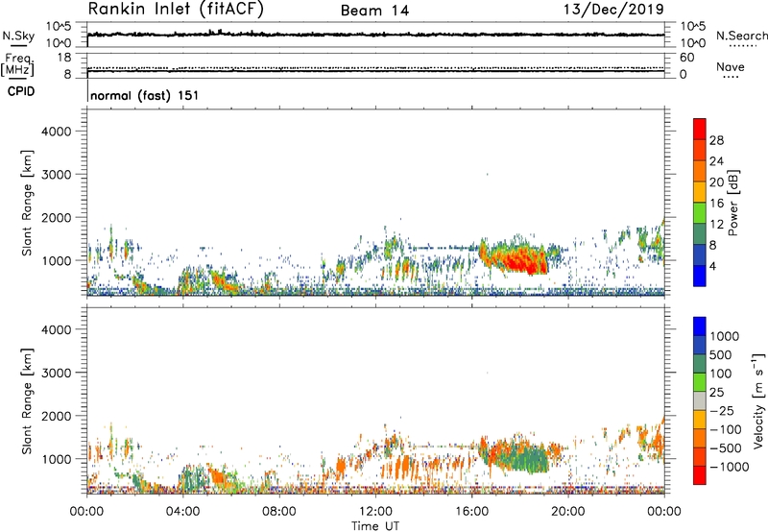Screen dimensions: 768x532
Task: Click the 'CPID' row label
Action: (x=21, y=91)
